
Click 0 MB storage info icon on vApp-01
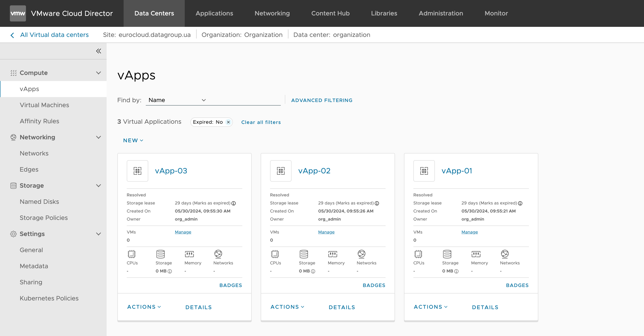coord(456,271)
